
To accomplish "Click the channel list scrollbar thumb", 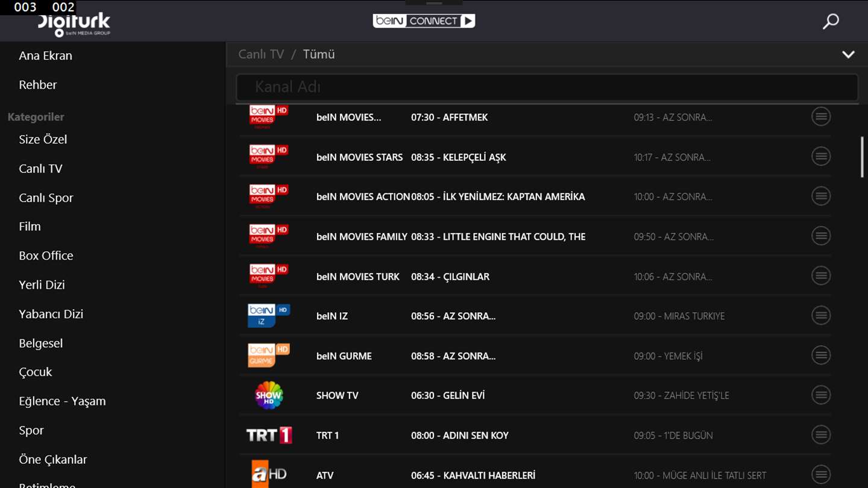I will pyautogui.click(x=863, y=157).
